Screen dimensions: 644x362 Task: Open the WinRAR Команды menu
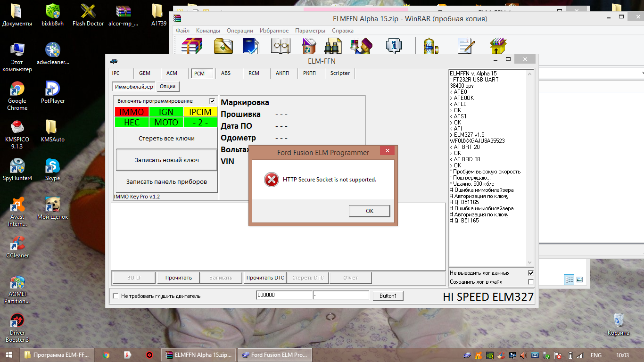(x=208, y=31)
